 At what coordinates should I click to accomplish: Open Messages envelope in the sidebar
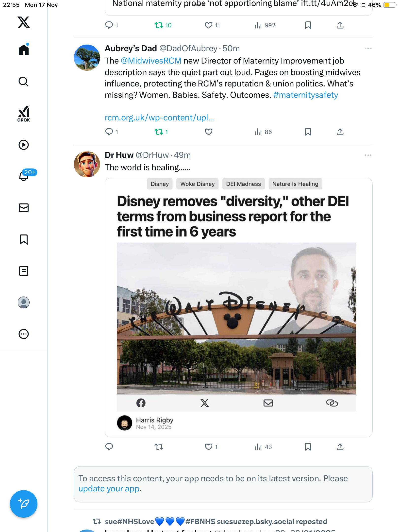[x=24, y=208]
